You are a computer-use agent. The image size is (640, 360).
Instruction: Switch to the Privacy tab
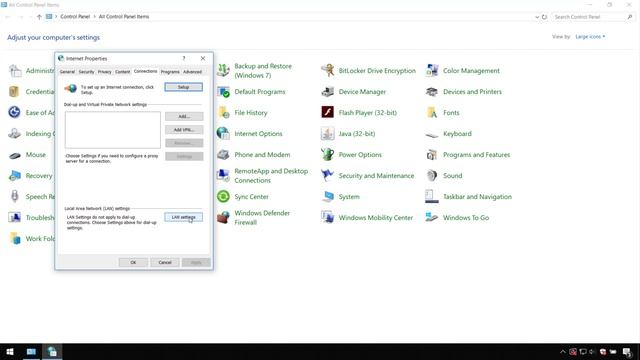point(104,72)
